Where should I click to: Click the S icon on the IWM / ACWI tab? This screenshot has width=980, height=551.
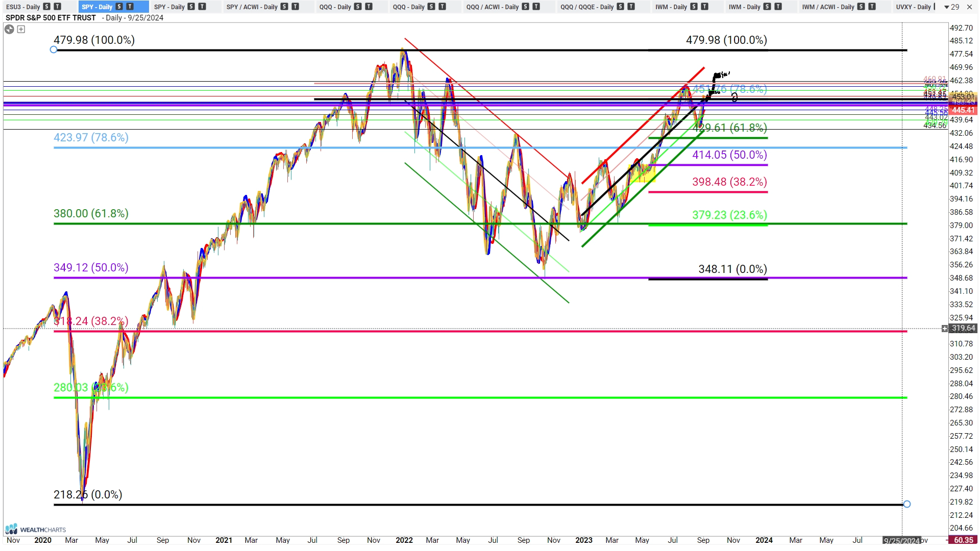[861, 7]
